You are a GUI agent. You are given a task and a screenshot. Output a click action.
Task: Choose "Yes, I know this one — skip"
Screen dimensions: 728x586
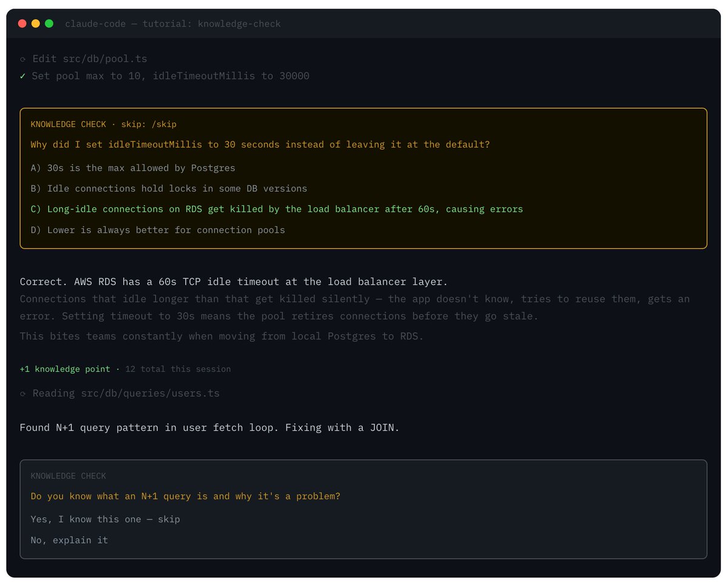(x=105, y=519)
